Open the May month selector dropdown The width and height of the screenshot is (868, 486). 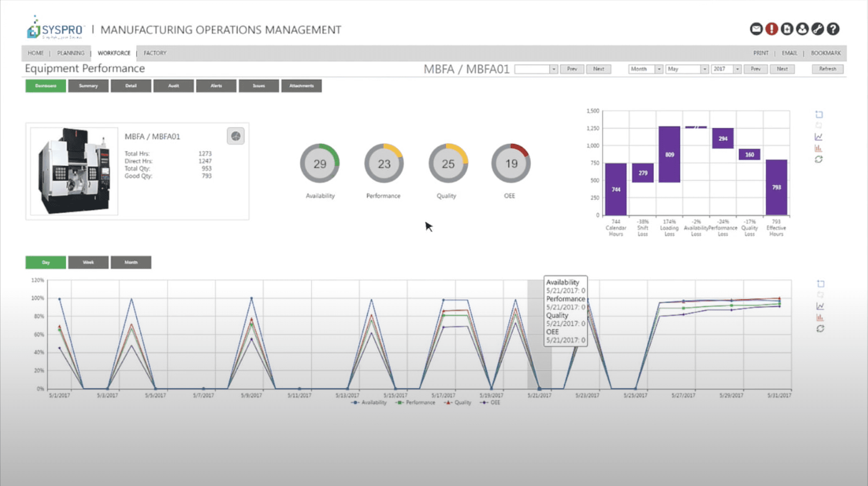705,69
